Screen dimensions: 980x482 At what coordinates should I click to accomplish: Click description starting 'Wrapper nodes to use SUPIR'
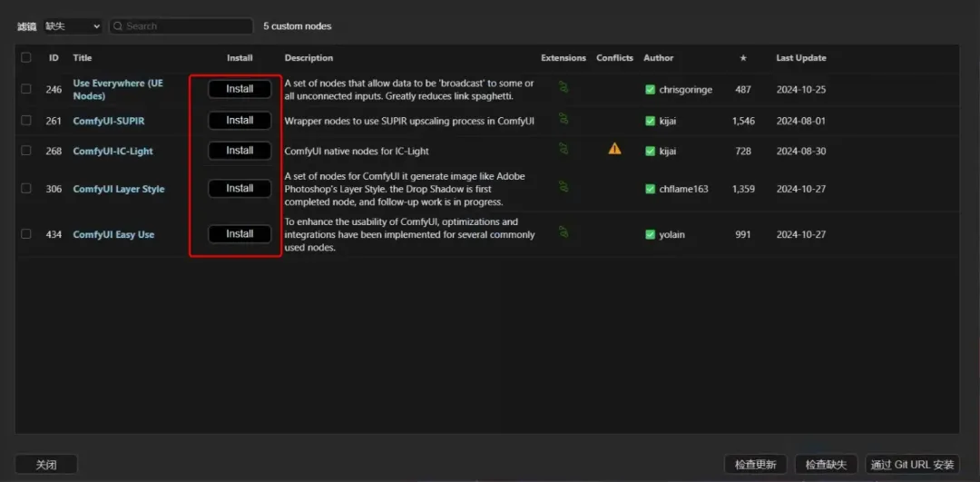[409, 121]
